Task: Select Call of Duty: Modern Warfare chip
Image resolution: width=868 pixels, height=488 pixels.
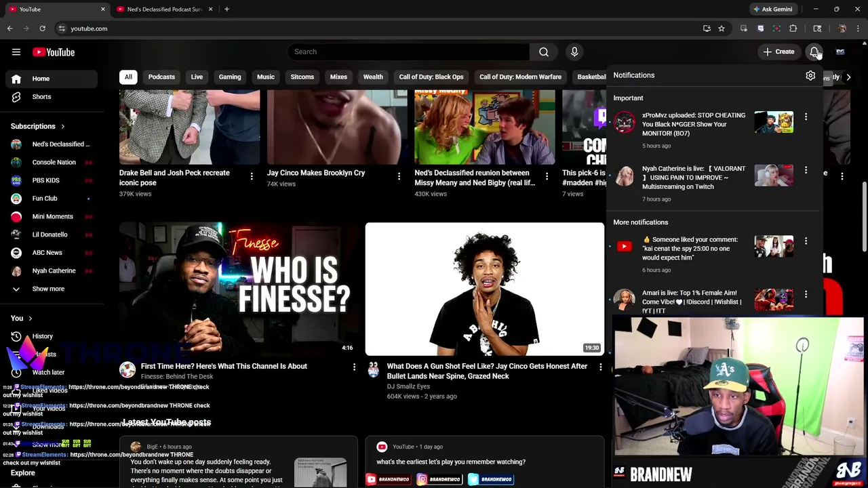Action: point(520,77)
